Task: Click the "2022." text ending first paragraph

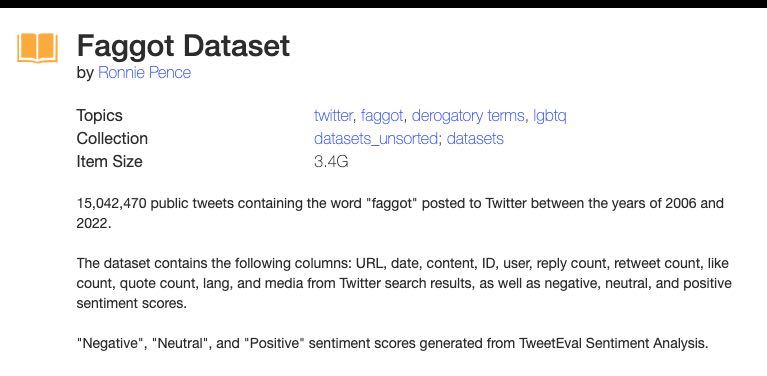Action: click(94, 223)
